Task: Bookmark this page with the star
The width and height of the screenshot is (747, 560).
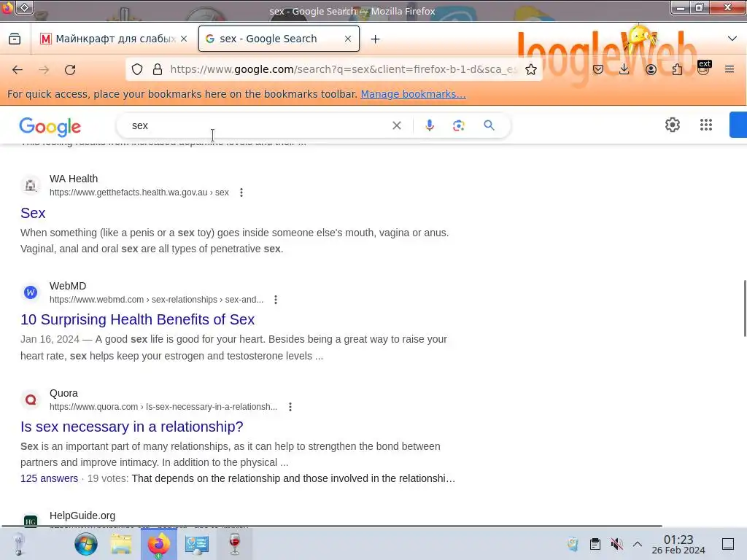Action: pos(531,69)
